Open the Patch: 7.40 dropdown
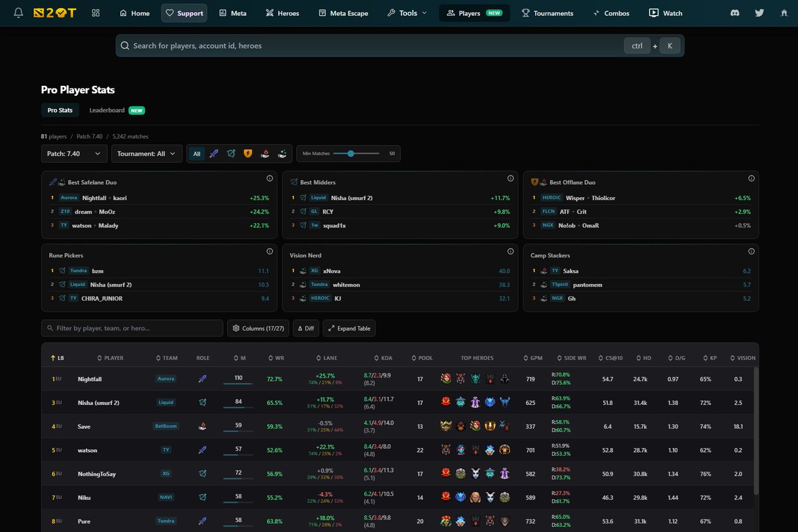798x532 pixels. tap(74, 154)
